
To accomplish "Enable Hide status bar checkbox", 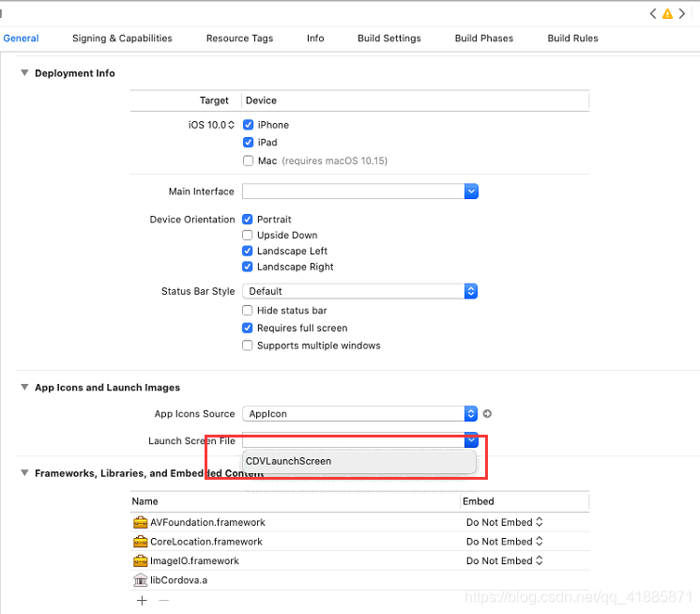I will [x=248, y=311].
